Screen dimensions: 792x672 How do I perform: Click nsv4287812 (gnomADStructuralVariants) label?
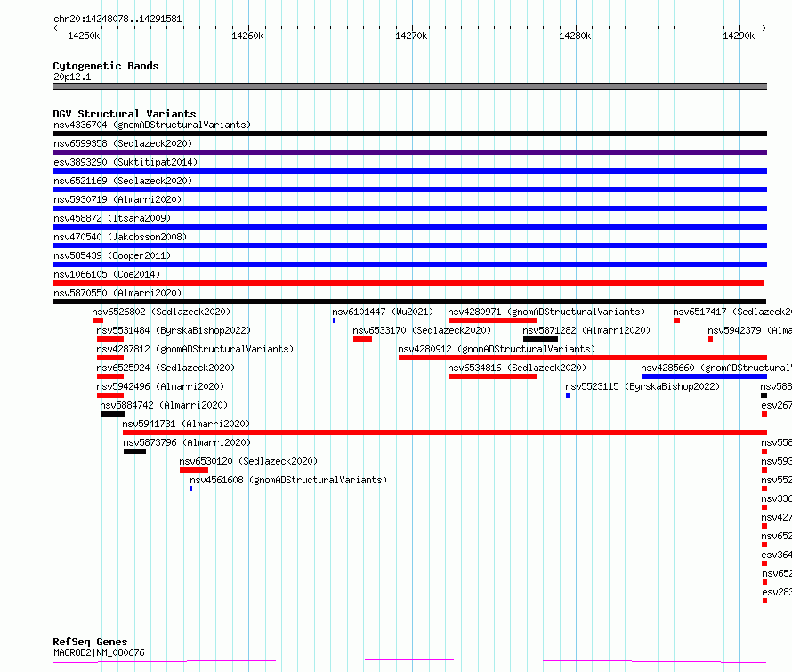pos(195,349)
